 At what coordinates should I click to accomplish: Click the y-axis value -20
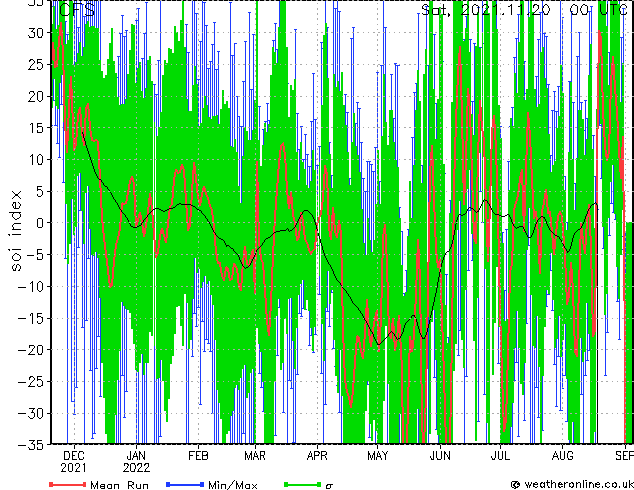[x=31, y=350]
